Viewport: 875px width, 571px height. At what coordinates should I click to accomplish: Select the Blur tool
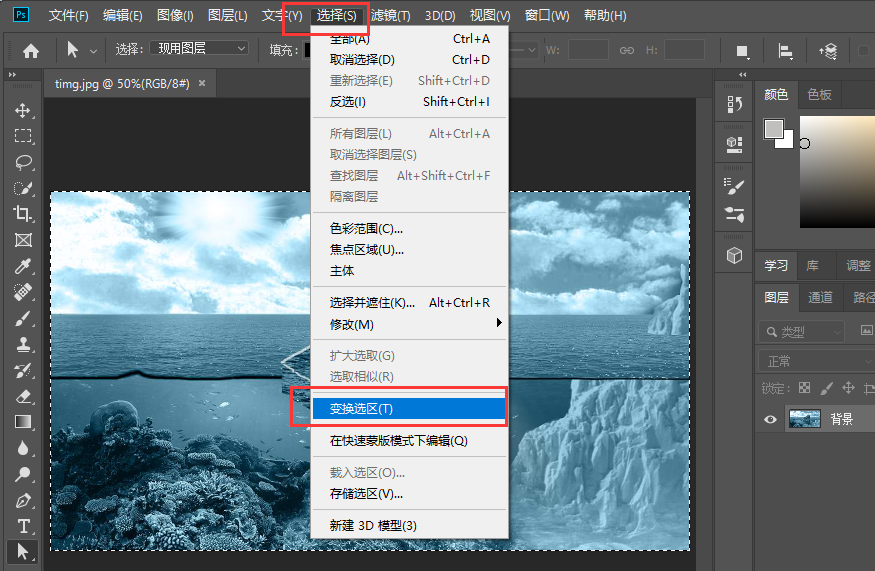tap(23, 448)
